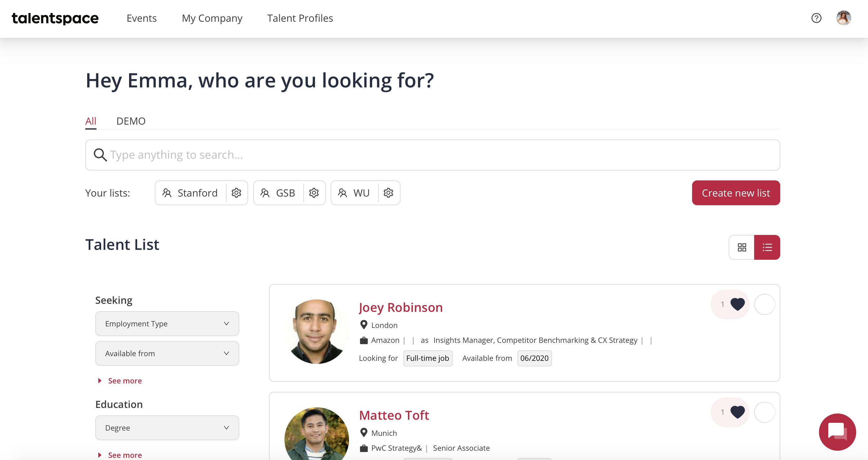868x460 pixels.
Task: Like Joey Robinson with heart icon
Action: 737,304
